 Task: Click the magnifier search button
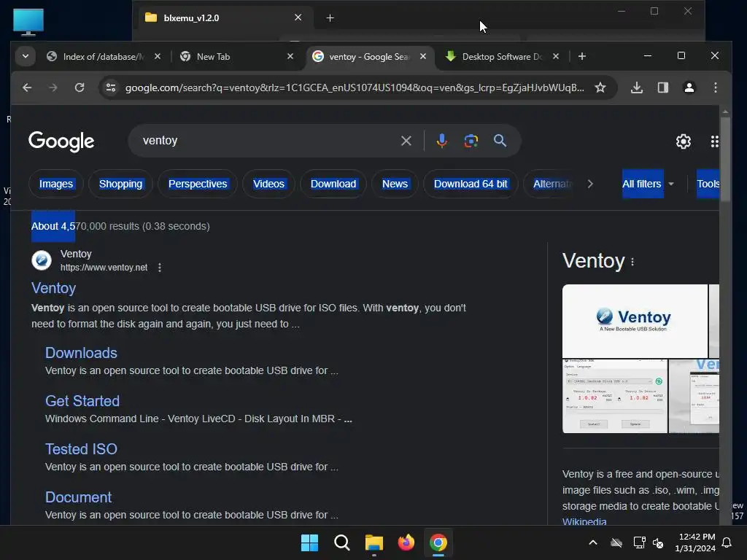[500, 141]
